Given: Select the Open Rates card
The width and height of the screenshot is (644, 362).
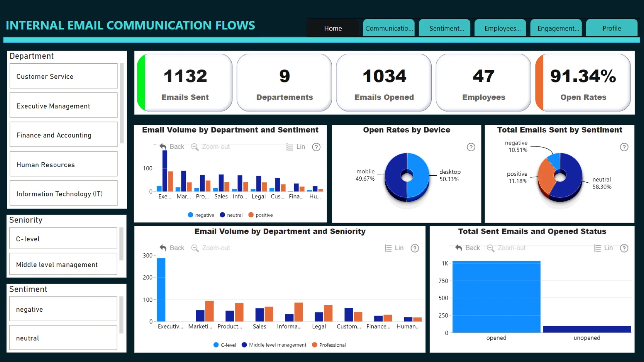Looking at the screenshot, I should click(583, 83).
